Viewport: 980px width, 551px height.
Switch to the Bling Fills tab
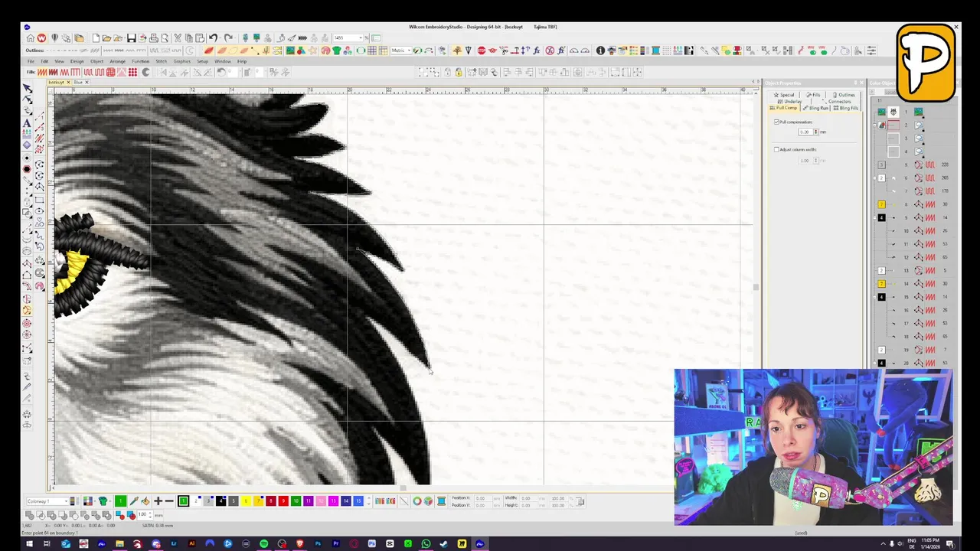[x=845, y=108]
